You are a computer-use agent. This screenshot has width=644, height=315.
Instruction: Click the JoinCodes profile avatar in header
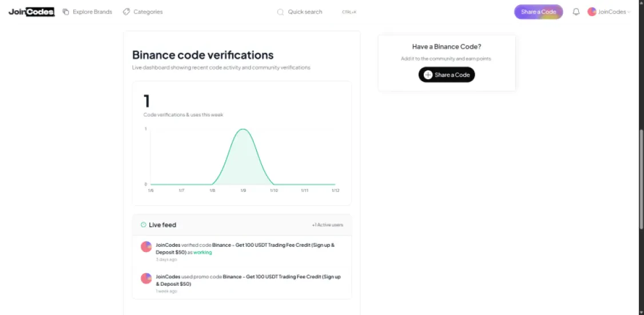[592, 12]
